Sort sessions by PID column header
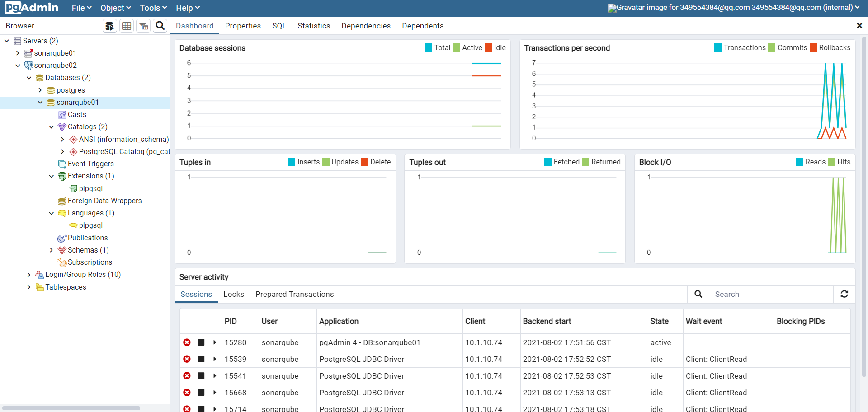The height and width of the screenshot is (412, 868). tap(241, 321)
